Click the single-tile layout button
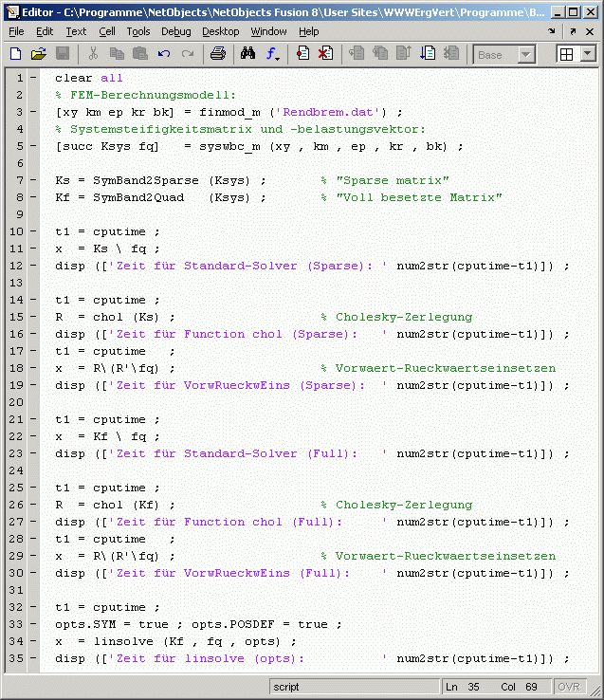 [x=567, y=55]
